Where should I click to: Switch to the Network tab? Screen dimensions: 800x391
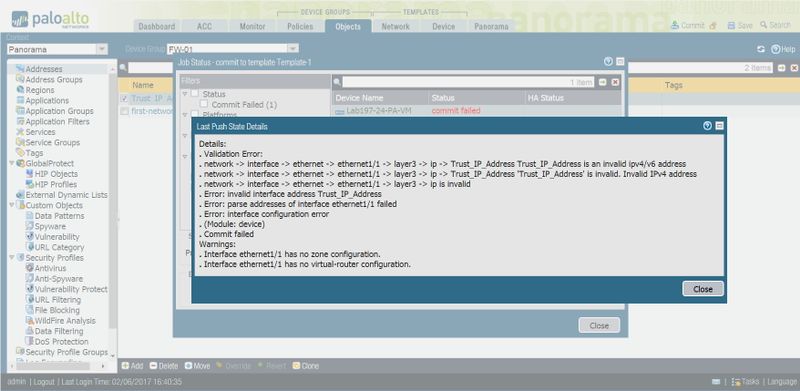[395, 27]
